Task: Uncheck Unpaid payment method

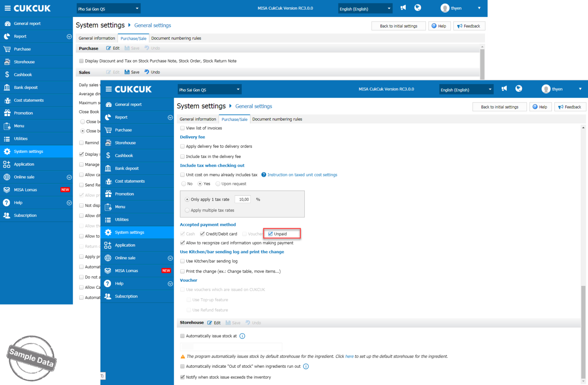Action: 270,234
